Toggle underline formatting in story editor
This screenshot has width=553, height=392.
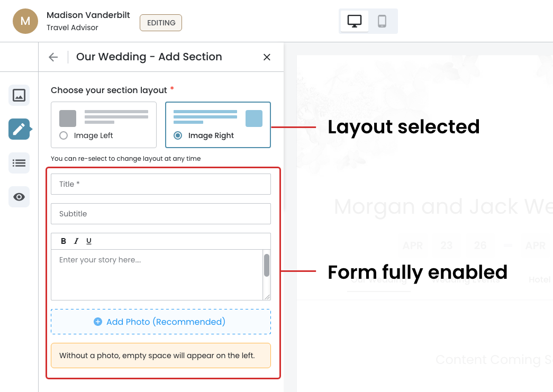pos(89,241)
